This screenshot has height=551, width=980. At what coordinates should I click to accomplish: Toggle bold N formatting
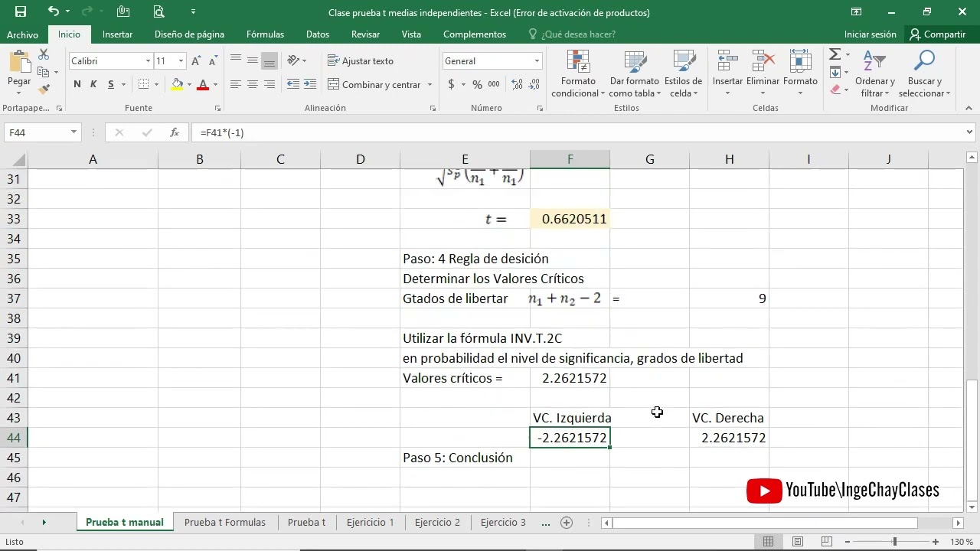tap(77, 84)
